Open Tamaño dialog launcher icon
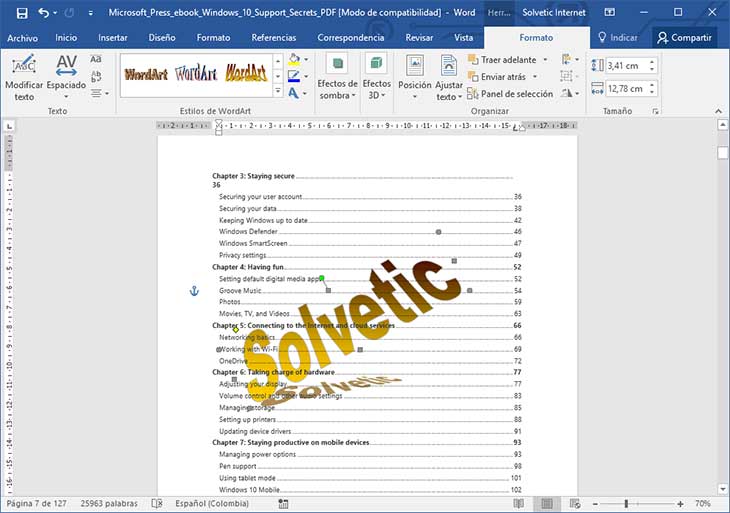The width and height of the screenshot is (730, 513). [x=656, y=111]
